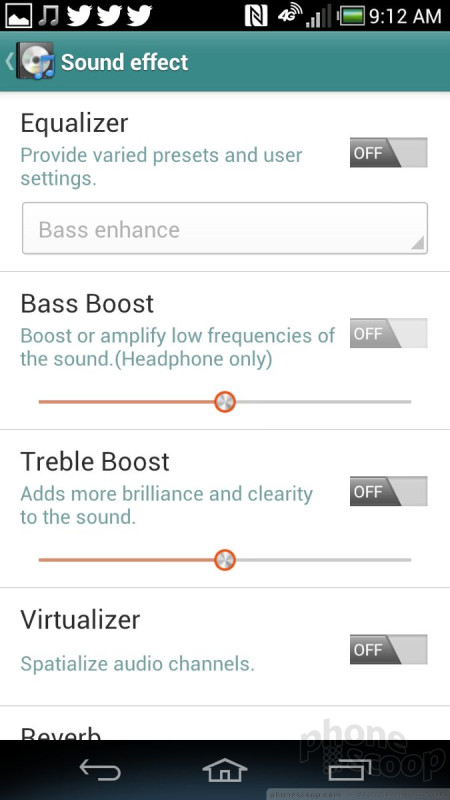Switch on Treble Boost

[388, 491]
